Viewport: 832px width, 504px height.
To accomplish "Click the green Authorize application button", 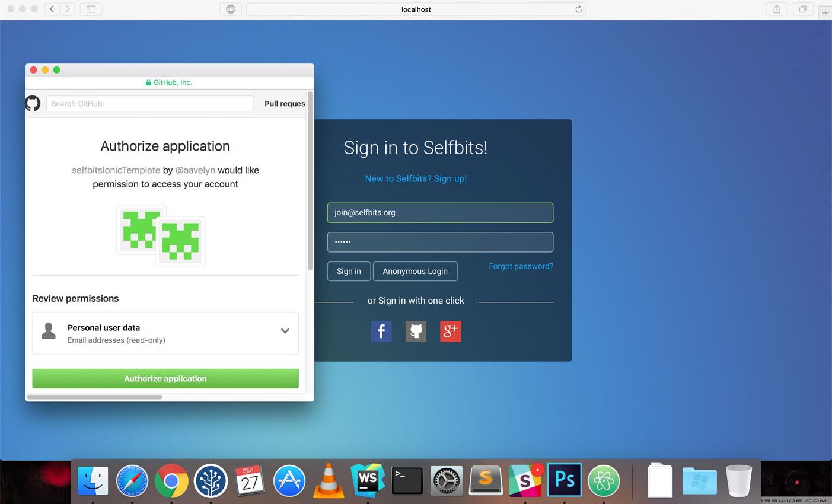I will point(165,378).
